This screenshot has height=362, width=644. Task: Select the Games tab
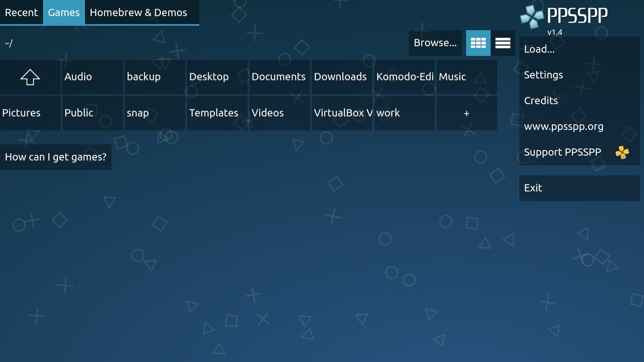(x=64, y=12)
